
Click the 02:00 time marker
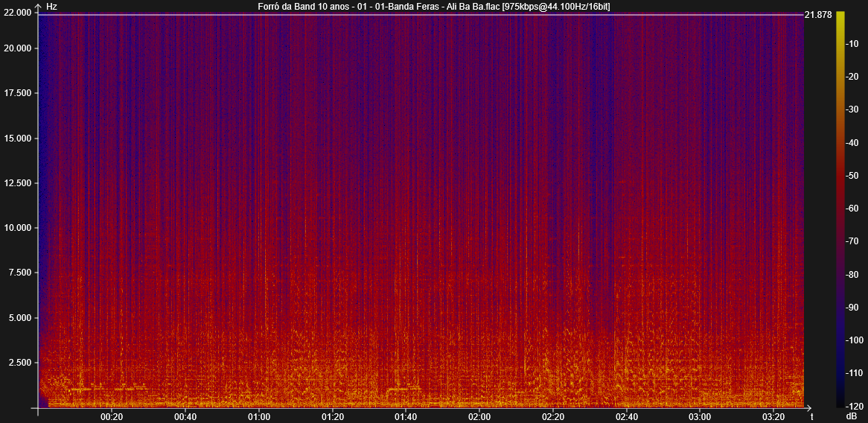click(x=479, y=416)
